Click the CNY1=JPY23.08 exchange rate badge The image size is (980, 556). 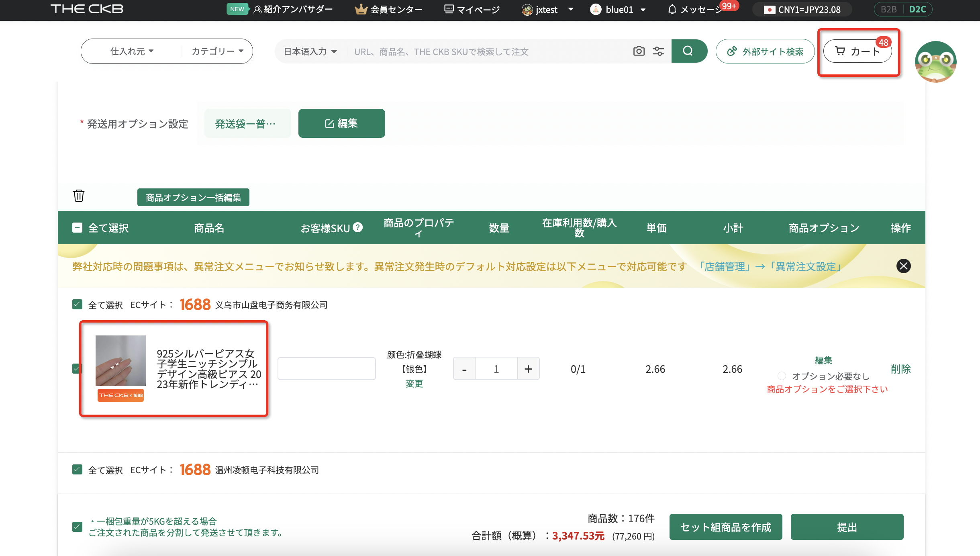(802, 9)
